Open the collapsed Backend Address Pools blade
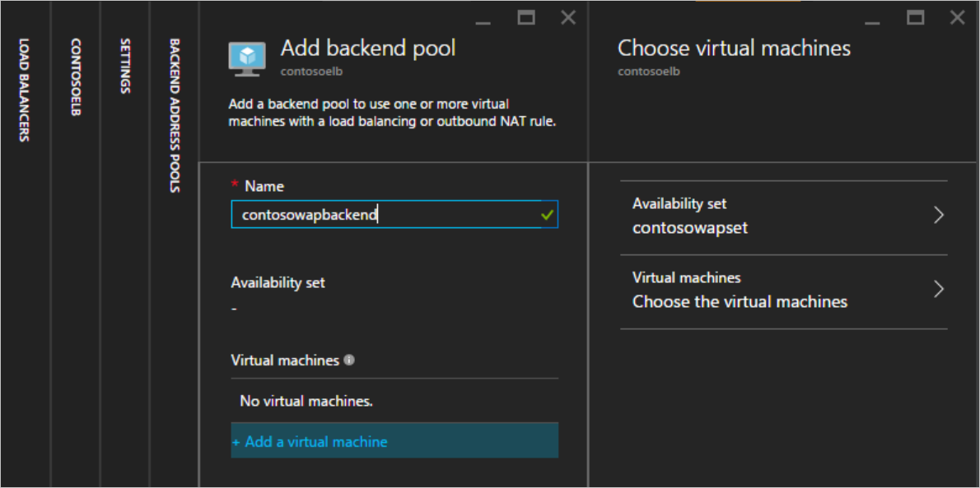 tap(175, 115)
